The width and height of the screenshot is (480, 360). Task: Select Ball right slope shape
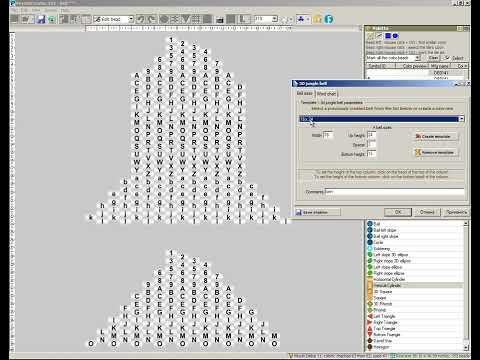click(x=414, y=236)
